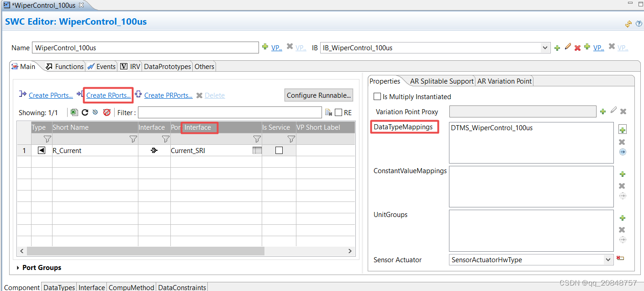Toggle the RE checkbox next to Filter
Screen dimensions: 644x291
[x=338, y=112]
